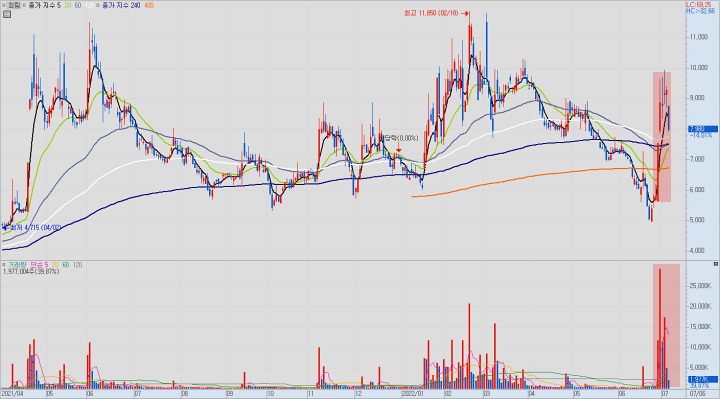Click the small square icon atop the volume panel
This screenshot has width=720, height=399.
pyautogui.click(x=715, y=264)
